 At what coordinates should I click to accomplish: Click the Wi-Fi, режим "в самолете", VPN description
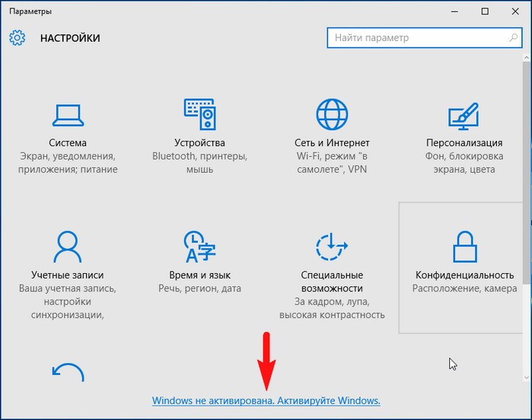pyautogui.click(x=332, y=163)
